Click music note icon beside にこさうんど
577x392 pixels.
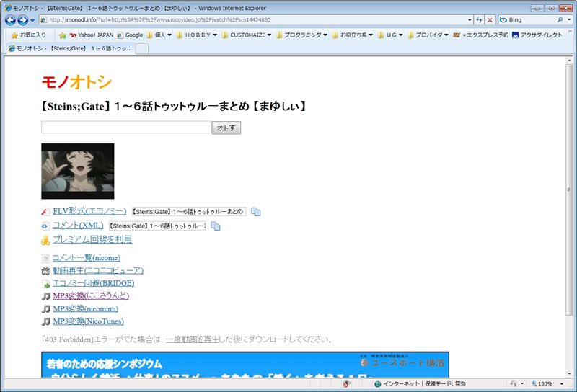[45, 296]
